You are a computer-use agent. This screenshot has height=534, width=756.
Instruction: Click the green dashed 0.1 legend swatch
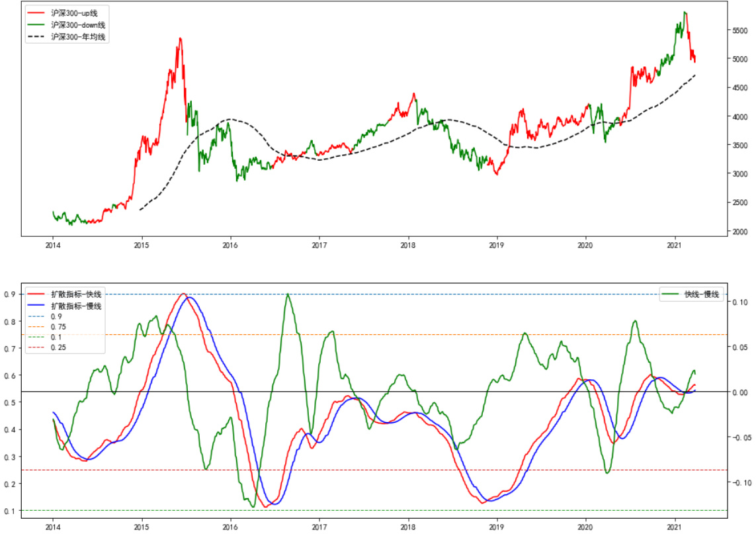(36, 337)
